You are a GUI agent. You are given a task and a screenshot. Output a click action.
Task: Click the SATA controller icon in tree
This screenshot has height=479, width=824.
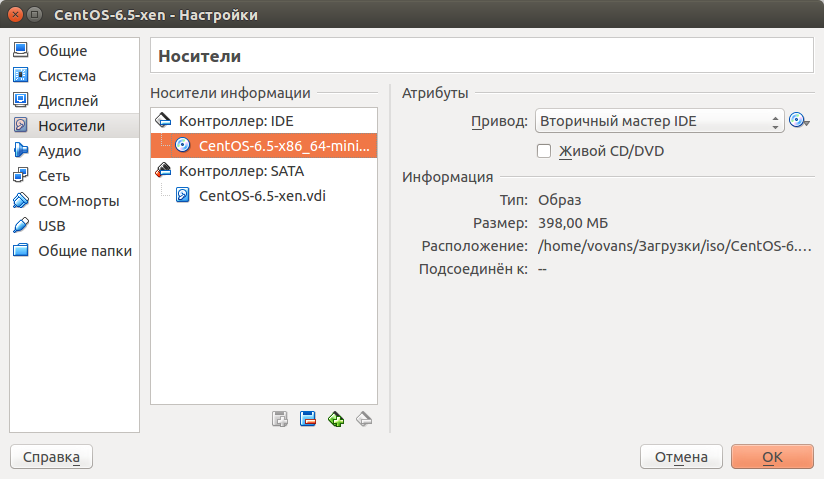[x=163, y=170]
